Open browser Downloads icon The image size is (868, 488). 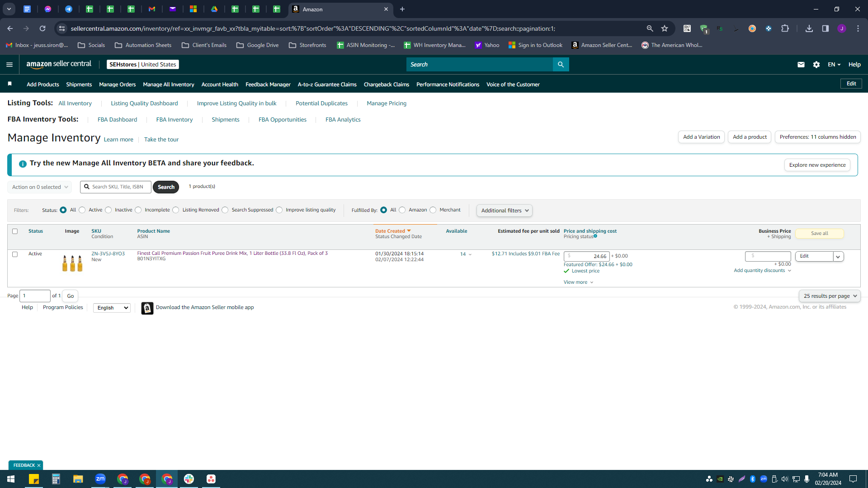coord(809,28)
